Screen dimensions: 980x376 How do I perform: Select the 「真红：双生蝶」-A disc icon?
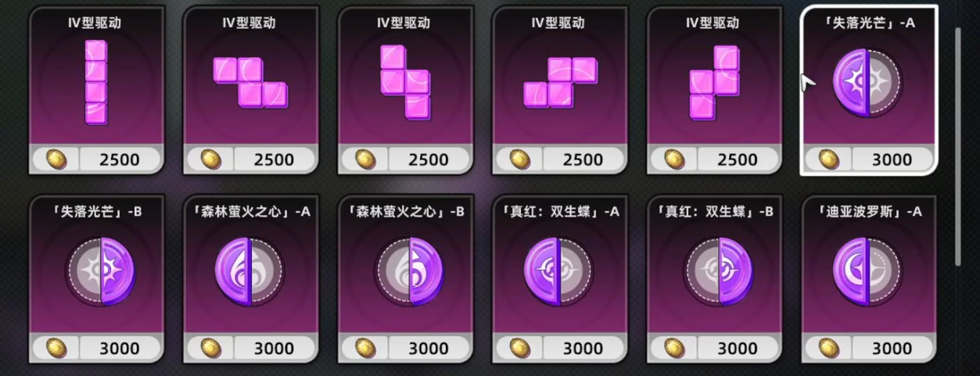click(559, 271)
